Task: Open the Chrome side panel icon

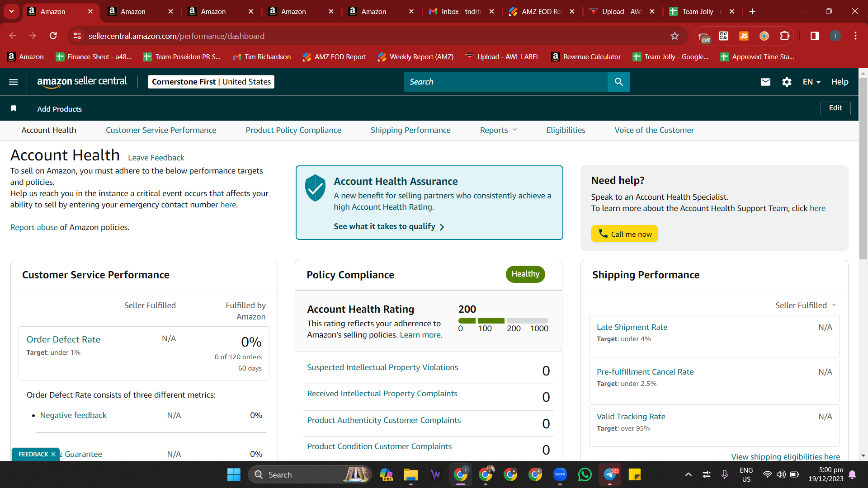Action: coord(815,36)
